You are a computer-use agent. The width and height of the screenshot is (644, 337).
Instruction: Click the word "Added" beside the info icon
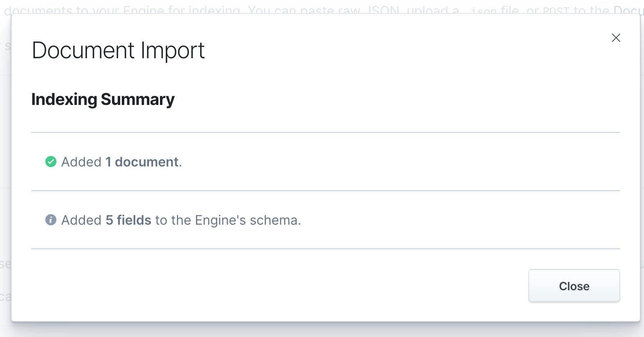pos(81,220)
